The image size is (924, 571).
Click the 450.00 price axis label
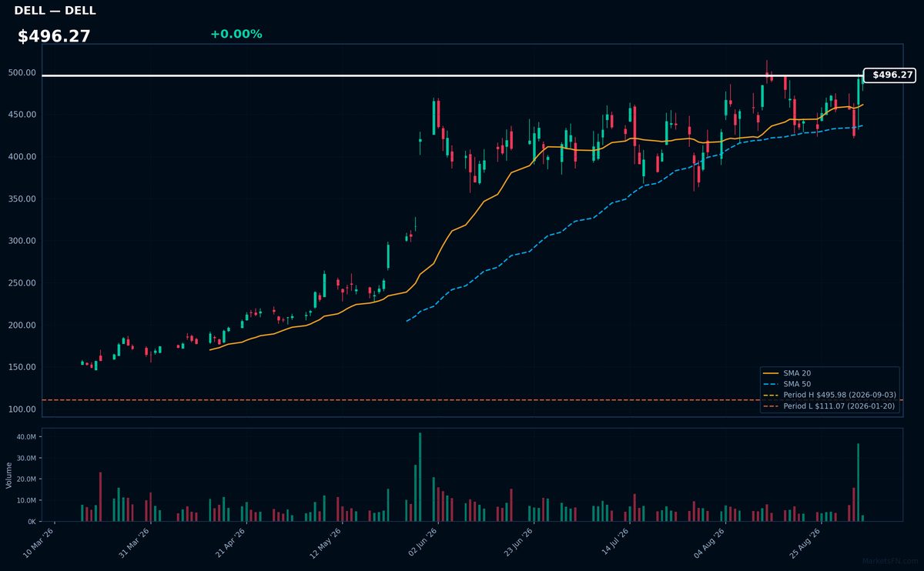(22, 115)
